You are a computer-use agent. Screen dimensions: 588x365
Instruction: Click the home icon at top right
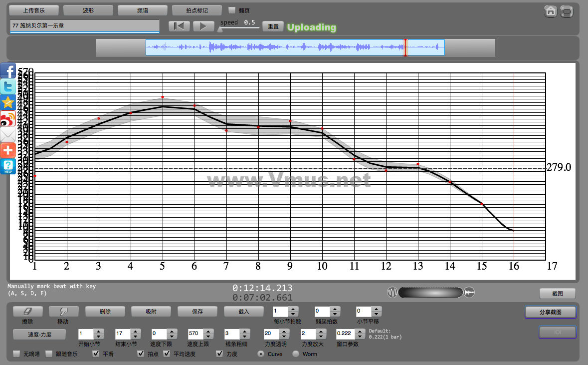pyautogui.click(x=551, y=11)
